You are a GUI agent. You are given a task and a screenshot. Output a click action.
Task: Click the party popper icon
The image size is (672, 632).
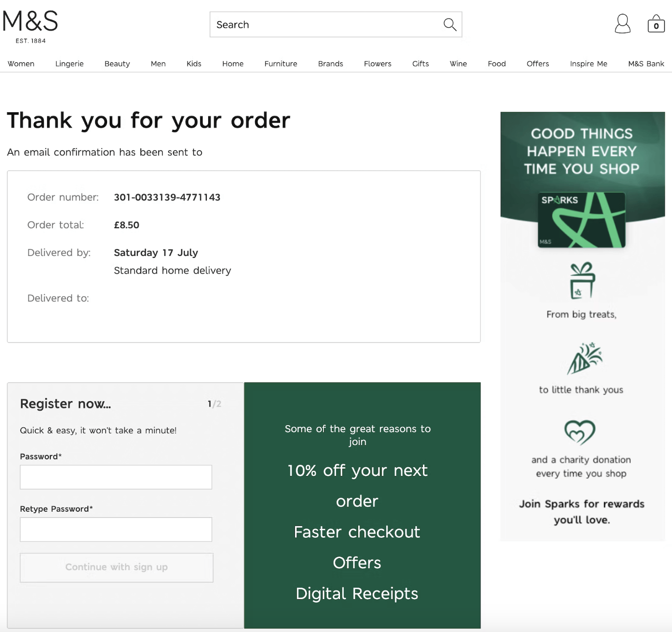[584, 358]
